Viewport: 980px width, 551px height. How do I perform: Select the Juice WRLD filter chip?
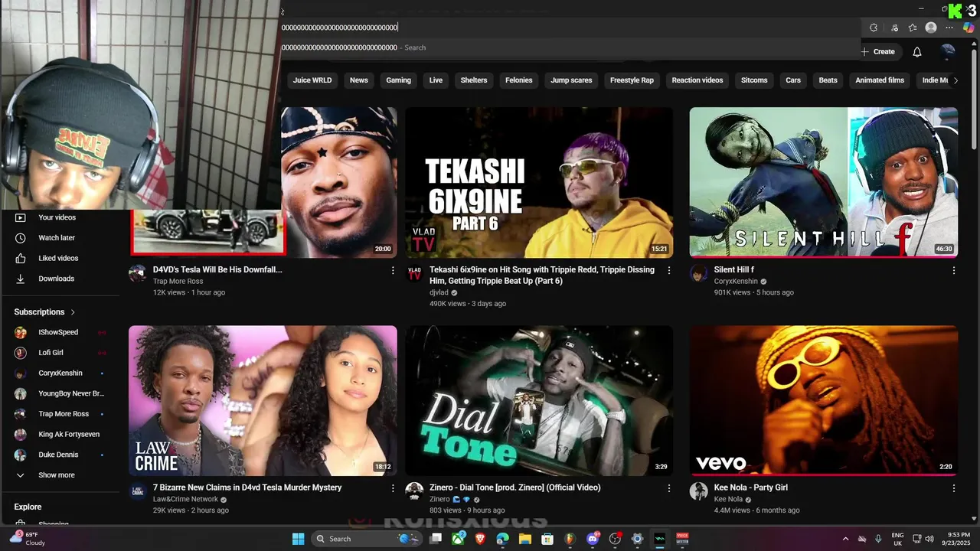click(312, 80)
